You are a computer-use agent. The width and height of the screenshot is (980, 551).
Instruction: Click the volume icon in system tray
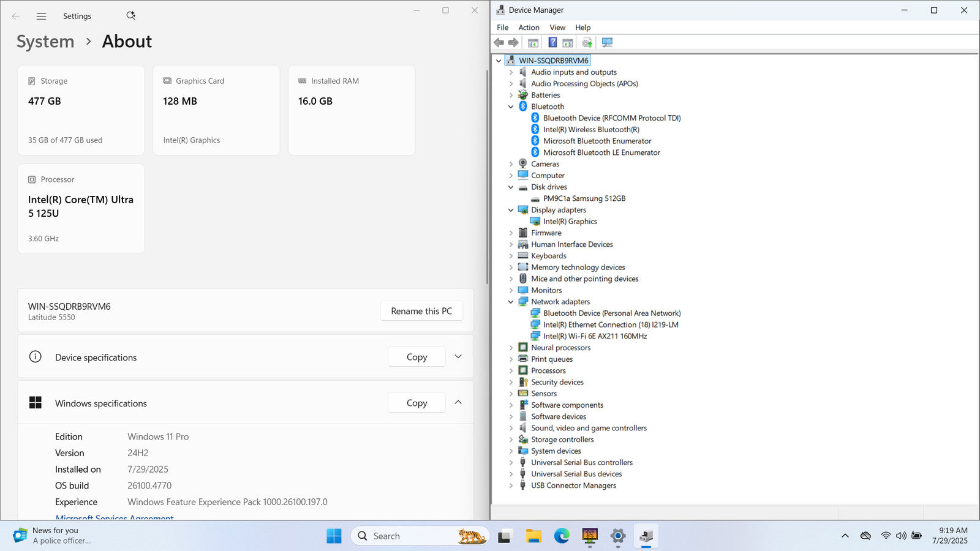pyautogui.click(x=901, y=536)
